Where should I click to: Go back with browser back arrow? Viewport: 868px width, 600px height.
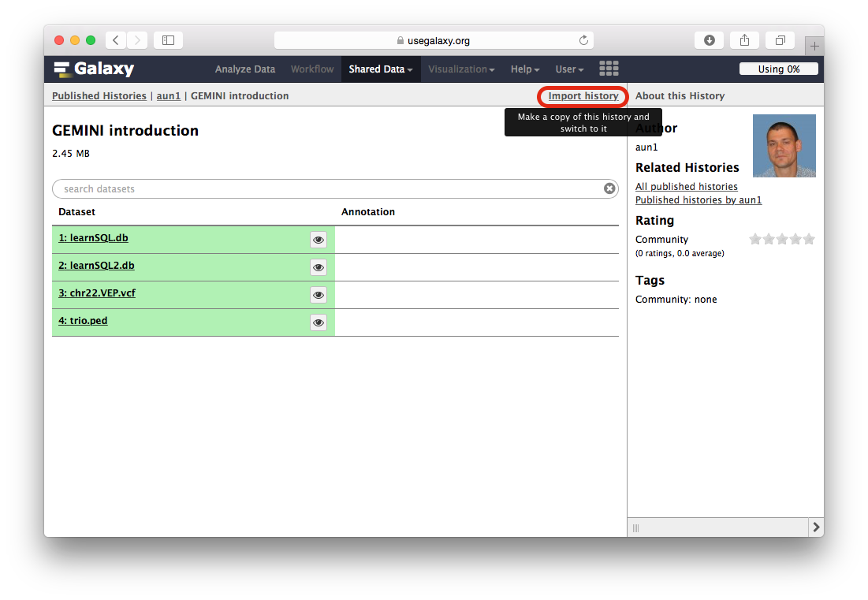click(116, 40)
